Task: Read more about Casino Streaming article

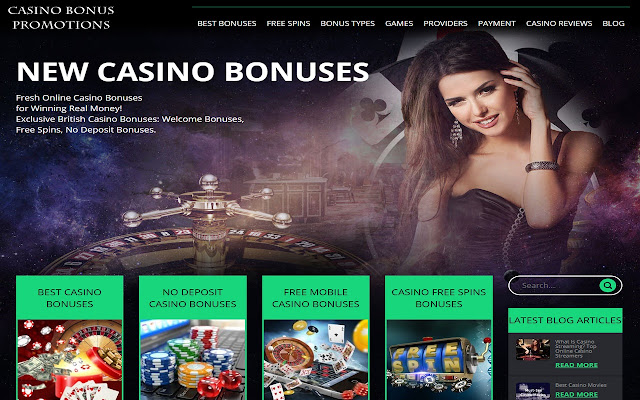Action: click(576, 365)
